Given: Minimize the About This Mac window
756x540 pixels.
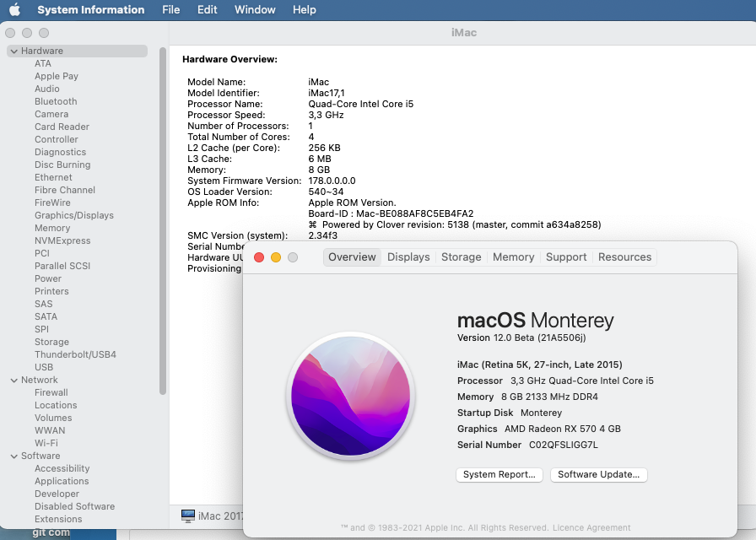Looking at the screenshot, I should pyautogui.click(x=276, y=257).
